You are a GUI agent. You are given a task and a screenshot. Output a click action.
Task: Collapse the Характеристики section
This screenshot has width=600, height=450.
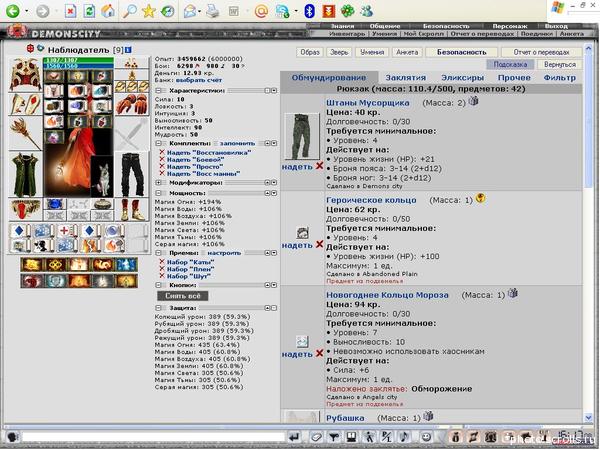(158, 91)
